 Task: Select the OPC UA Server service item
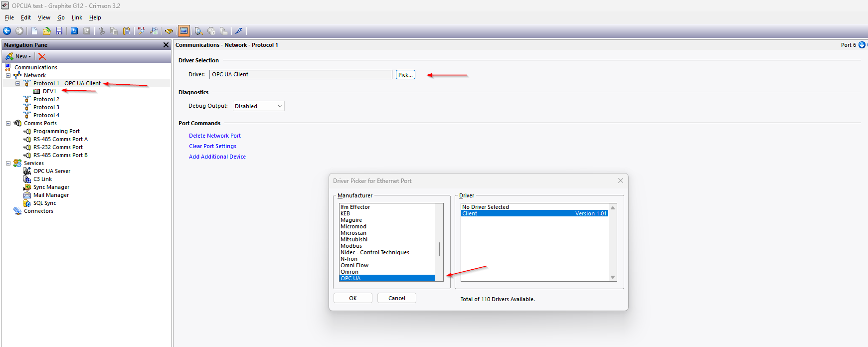[x=52, y=171]
